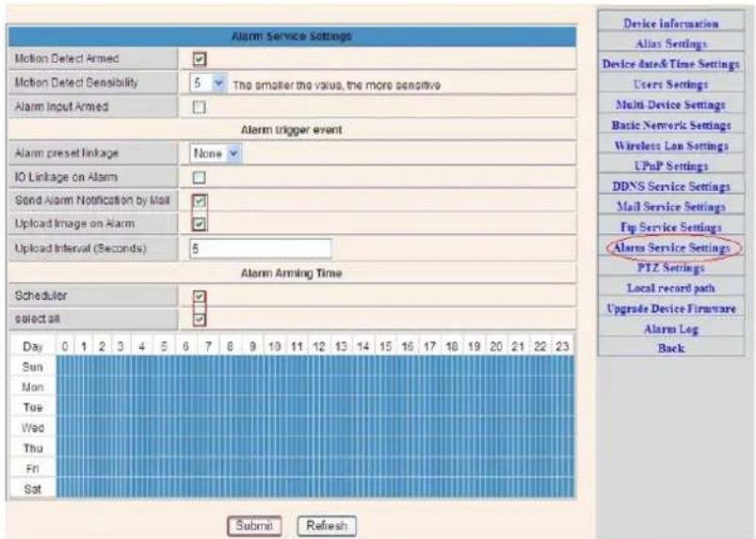Open Mail Service Settings
756x539 pixels.
point(671,207)
